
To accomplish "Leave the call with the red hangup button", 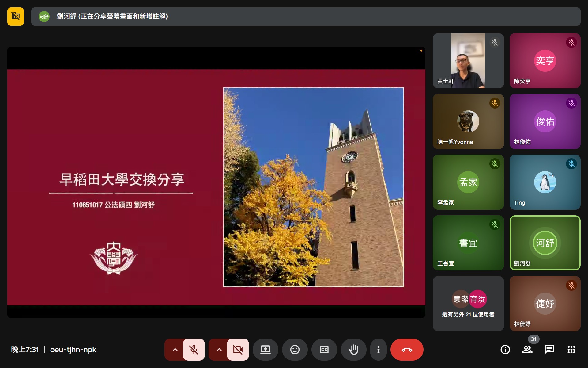I will (407, 350).
